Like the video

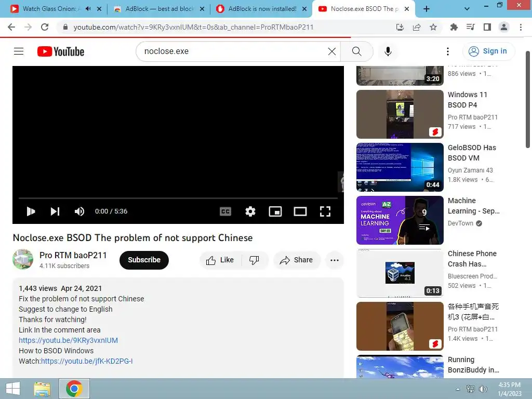220,260
